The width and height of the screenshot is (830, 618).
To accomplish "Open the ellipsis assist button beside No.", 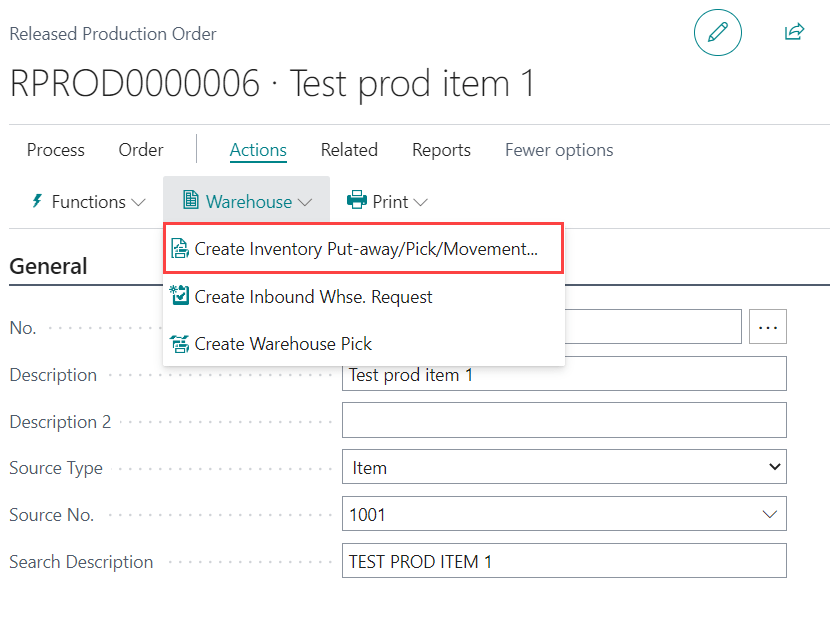I will (x=767, y=326).
